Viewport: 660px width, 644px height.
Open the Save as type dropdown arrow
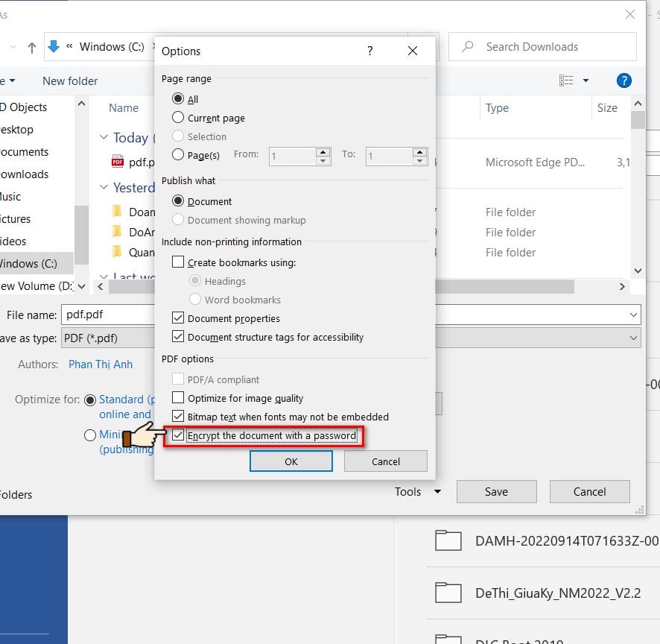633,338
